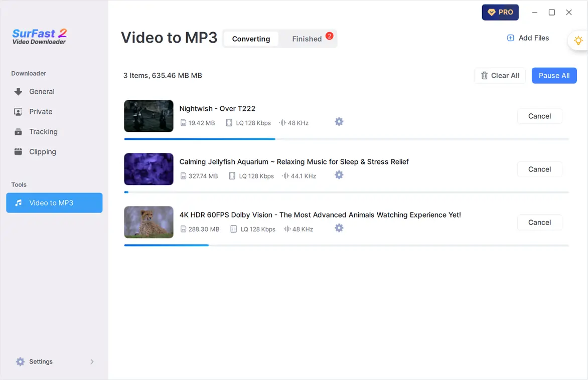Select the Video to MP3 tool
588x380 pixels.
54,203
